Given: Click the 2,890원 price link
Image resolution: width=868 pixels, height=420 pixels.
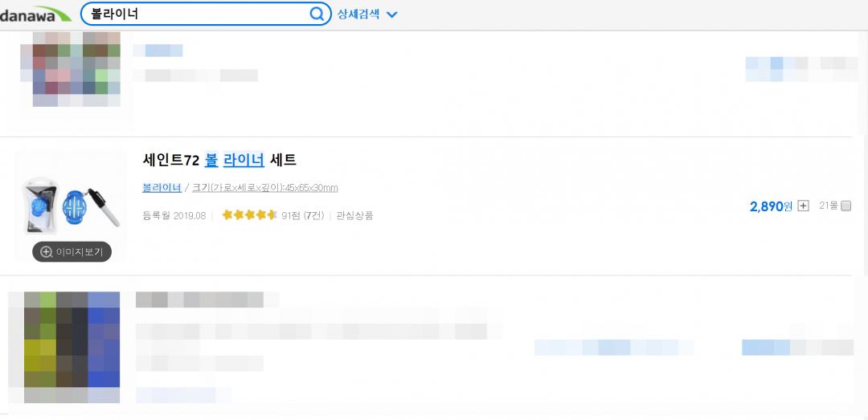Looking at the screenshot, I should [771, 206].
